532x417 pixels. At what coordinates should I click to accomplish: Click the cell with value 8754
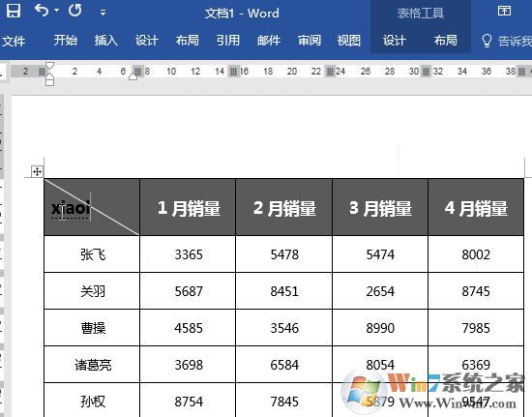[x=188, y=401]
